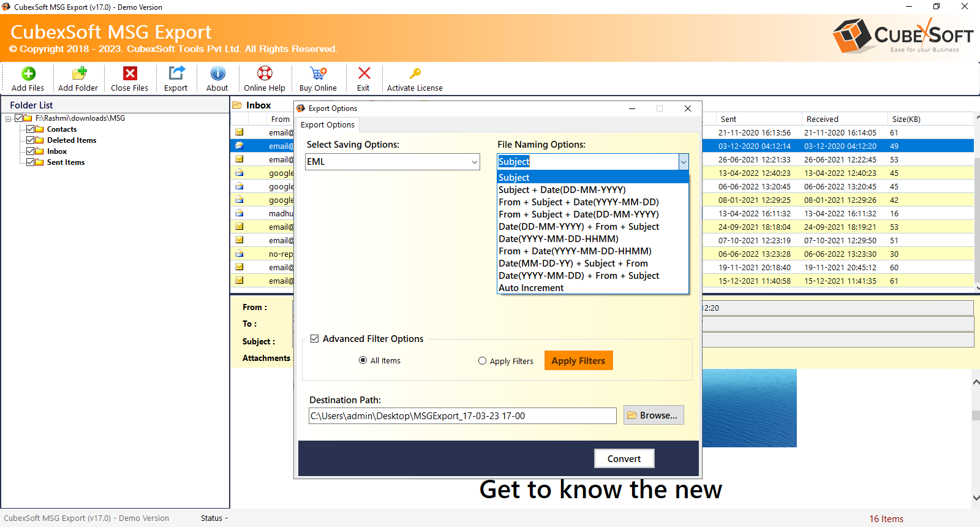Click the From column header
980x527 pixels.
click(281, 119)
